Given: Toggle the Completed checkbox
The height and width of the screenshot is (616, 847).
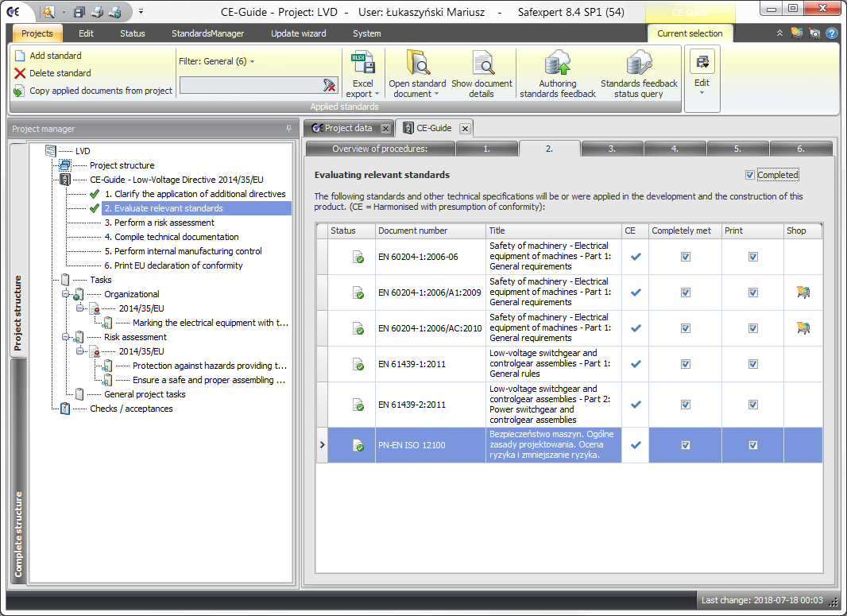Looking at the screenshot, I should tap(750, 175).
